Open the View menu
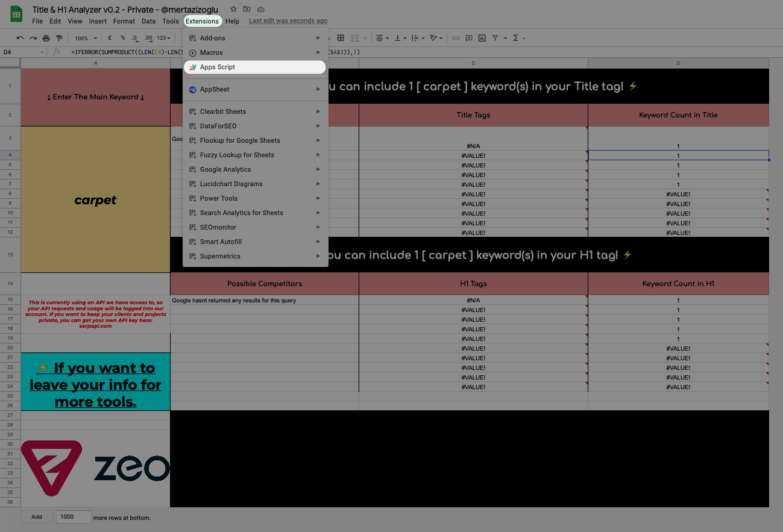Viewport: 783px width, 532px height. pos(75,21)
